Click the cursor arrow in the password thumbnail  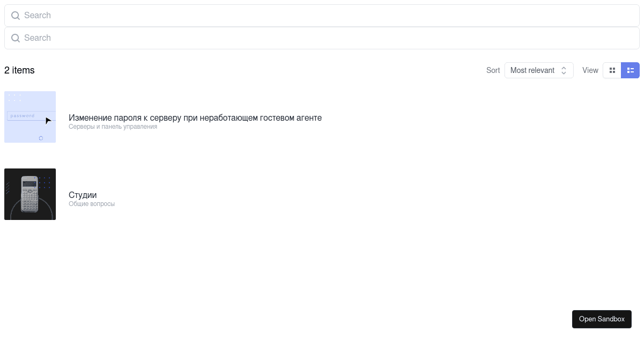[x=48, y=121]
